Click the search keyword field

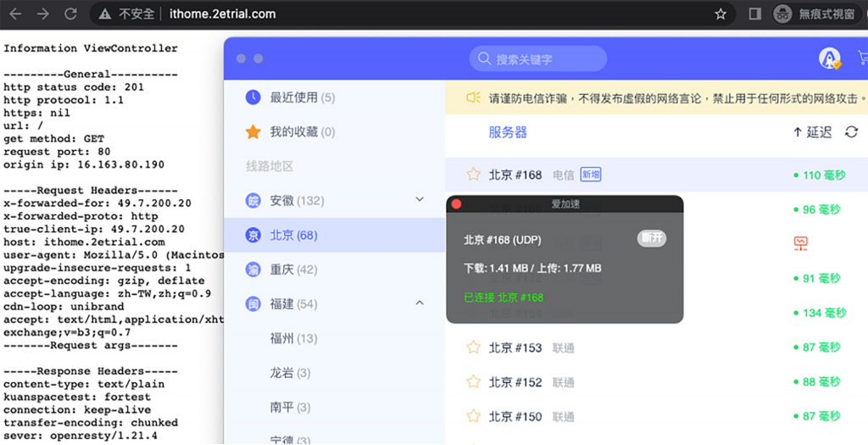coord(537,58)
